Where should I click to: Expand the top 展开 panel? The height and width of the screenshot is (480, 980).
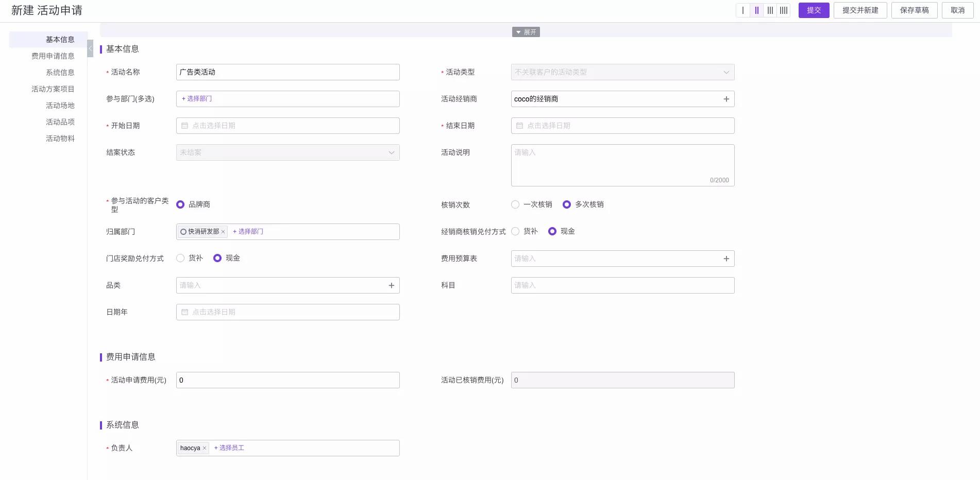tap(526, 32)
